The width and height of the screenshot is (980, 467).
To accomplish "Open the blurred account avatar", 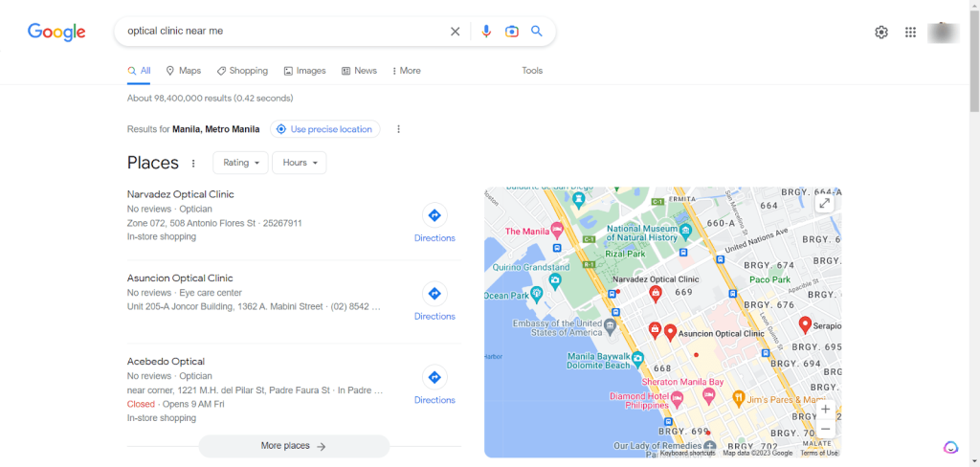I will (944, 33).
